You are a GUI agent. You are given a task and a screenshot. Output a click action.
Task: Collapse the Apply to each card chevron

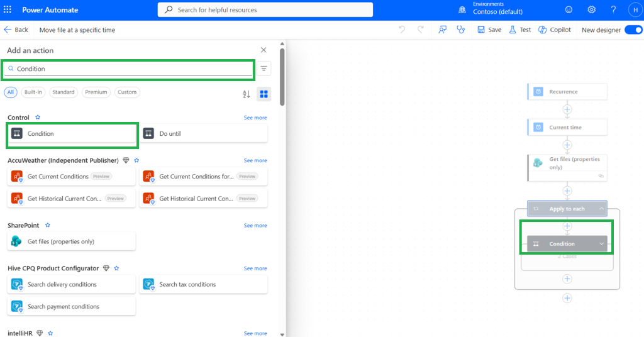tap(601, 209)
